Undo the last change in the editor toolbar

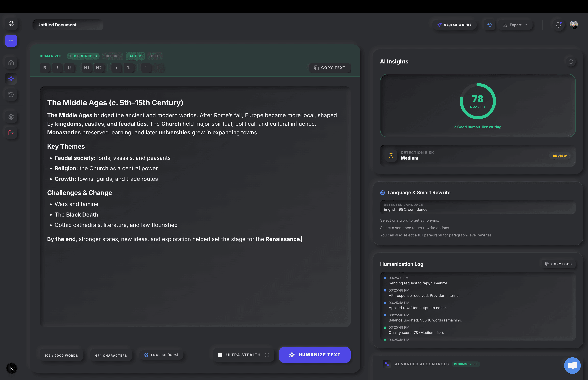tap(146, 68)
